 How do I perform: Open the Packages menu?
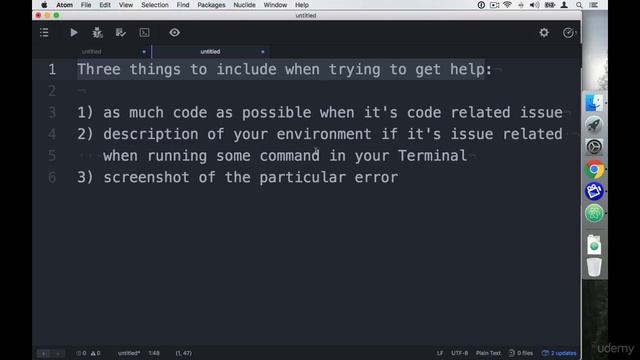pos(211,5)
